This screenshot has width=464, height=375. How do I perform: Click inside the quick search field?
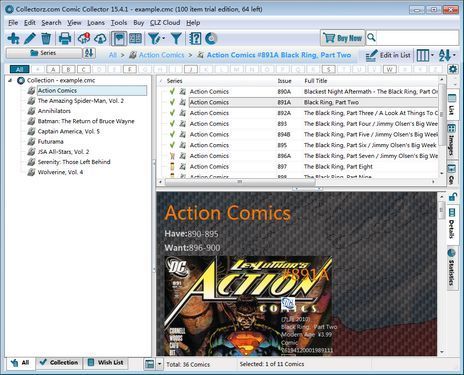pyautogui.click(x=417, y=38)
